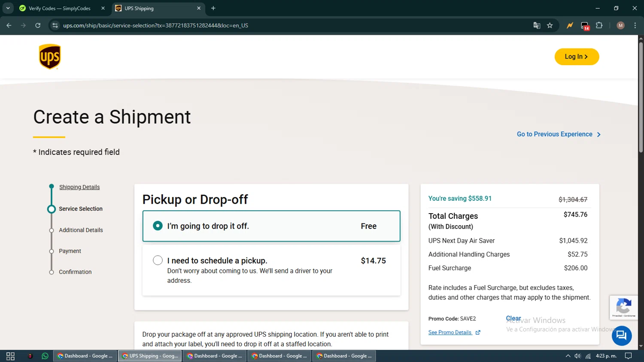The image size is (644, 362).
Task: Click the Additional Details step
Action: pyautogui.click(x=81, y=230)
